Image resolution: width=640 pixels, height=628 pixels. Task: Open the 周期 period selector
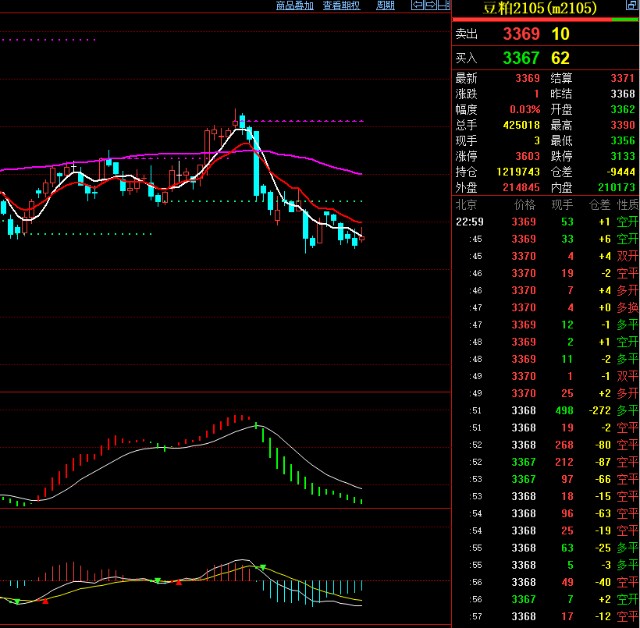[385, 5]
